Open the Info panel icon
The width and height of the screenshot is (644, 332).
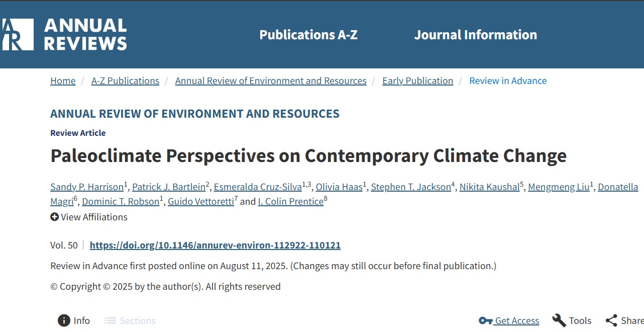coord(64,320)
